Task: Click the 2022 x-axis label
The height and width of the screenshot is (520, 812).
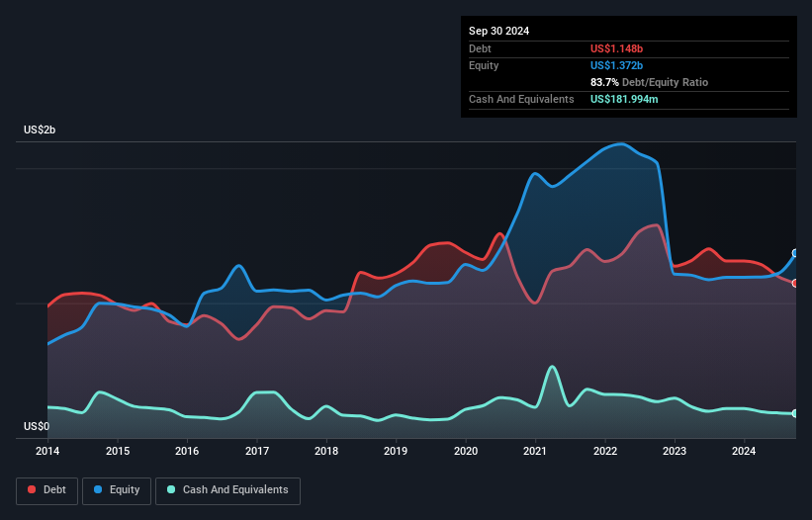Action: tap(605, 451)
